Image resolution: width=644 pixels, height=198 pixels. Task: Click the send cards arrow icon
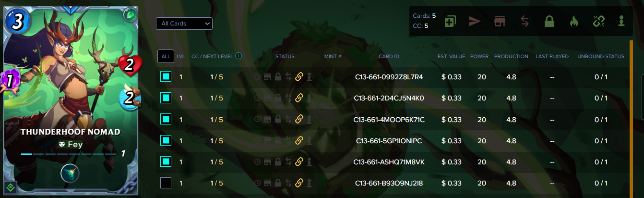coord(475,21)
